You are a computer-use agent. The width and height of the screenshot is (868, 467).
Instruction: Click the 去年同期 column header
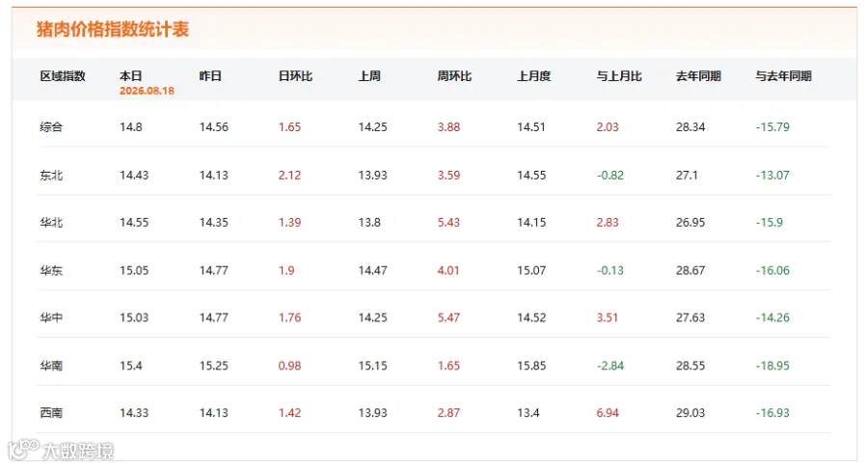click(x=698, y=76)
